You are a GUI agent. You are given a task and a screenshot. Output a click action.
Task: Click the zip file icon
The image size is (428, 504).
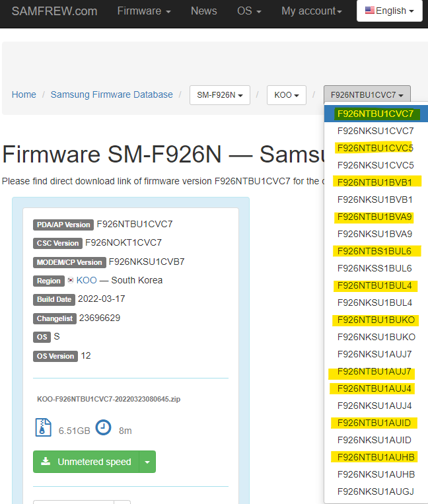43,427
